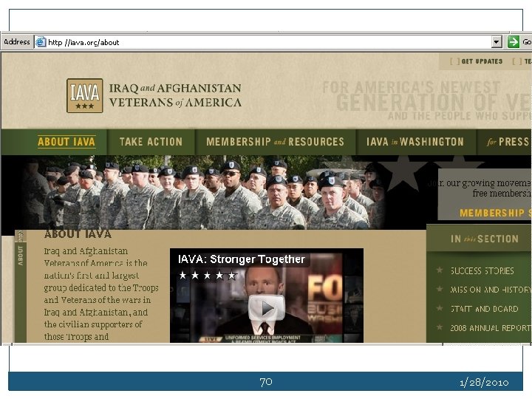Screen dimensions: 532x399
Task: Open IAVA in WASHINGTON tab
Action: click(x=415, y=142)
